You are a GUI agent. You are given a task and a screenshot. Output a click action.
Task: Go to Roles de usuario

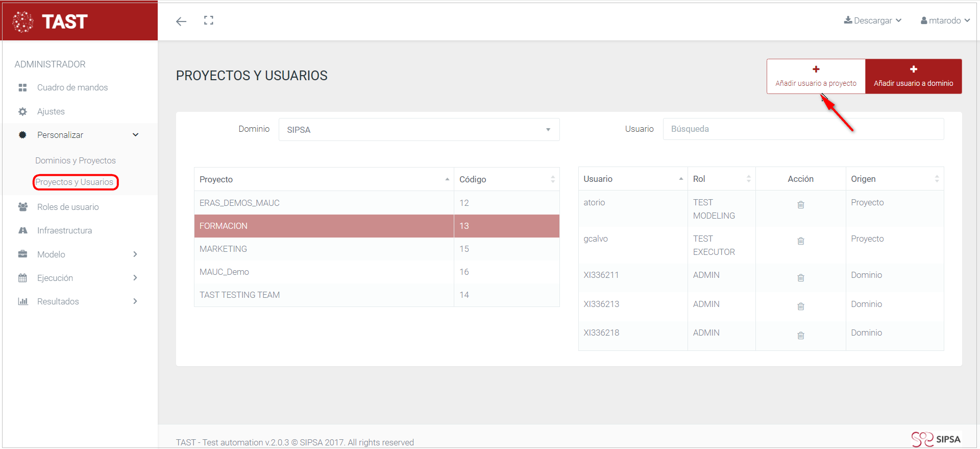tap(68, 207)
